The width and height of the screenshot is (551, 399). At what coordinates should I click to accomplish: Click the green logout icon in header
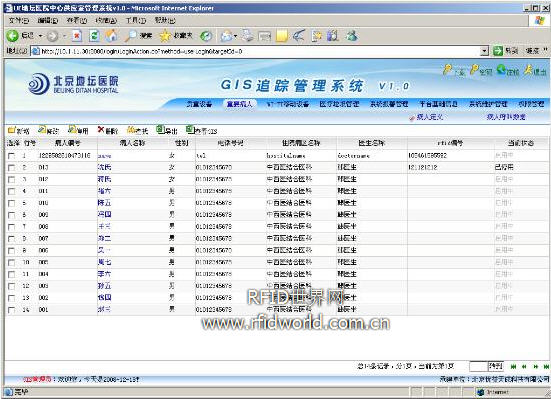point(501,70)
